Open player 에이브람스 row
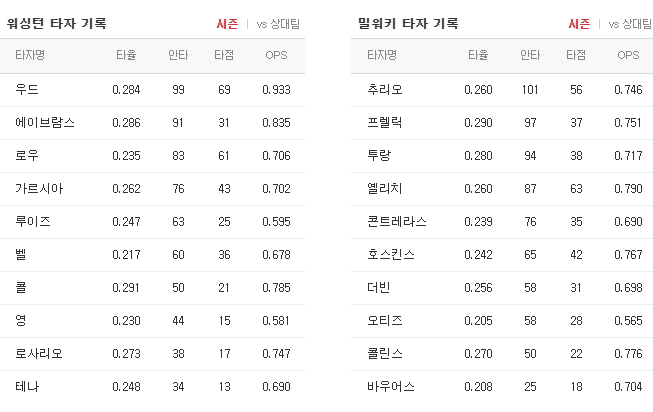The height and width of the screenshot is (412, 653). coord(152,123)
